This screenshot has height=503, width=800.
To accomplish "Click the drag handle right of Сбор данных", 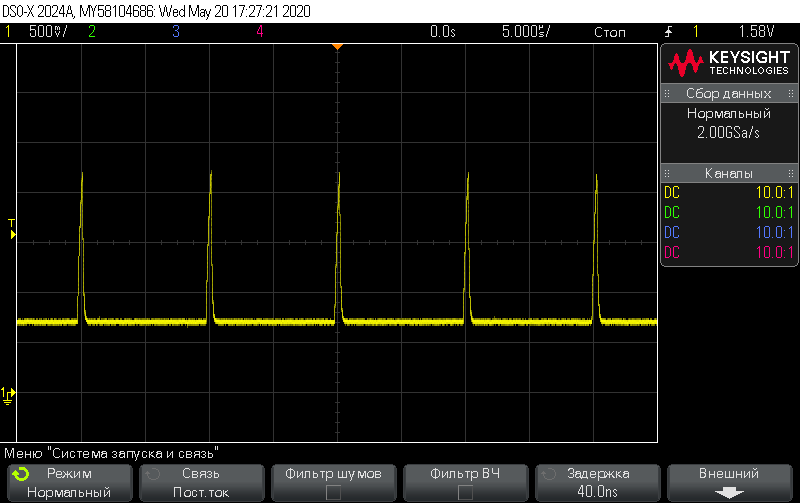I will pos(791,93).
